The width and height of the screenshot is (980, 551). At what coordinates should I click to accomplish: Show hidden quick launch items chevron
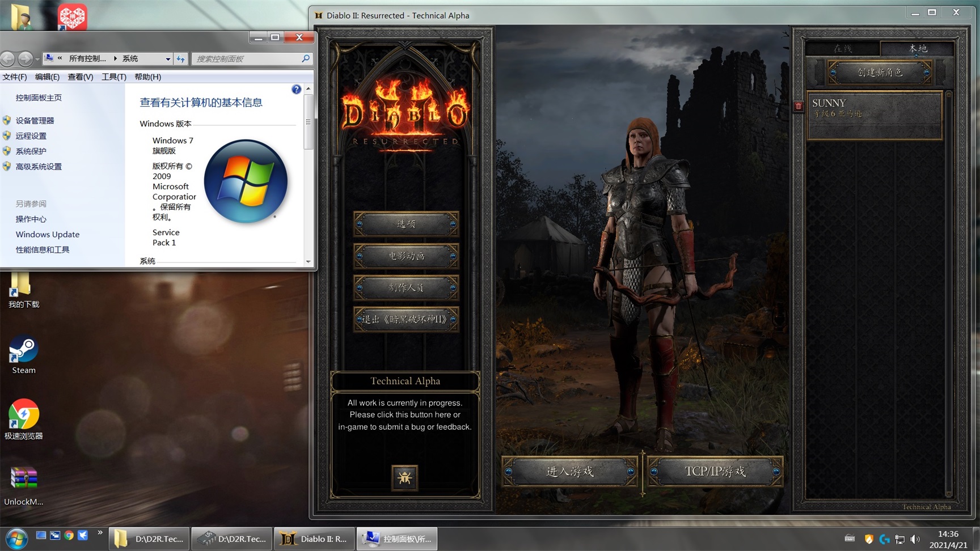100,532
